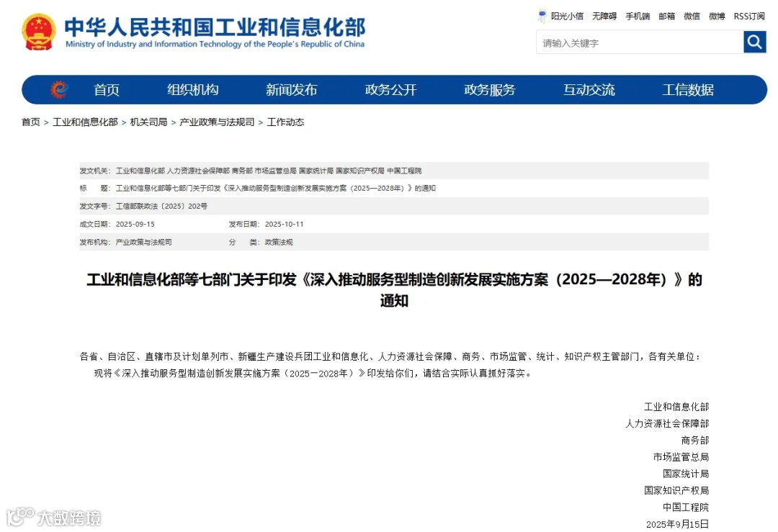Screen dimensions: 778x532
Task: Click the 标题 metadata row text
Action: [x=275, y=189]
